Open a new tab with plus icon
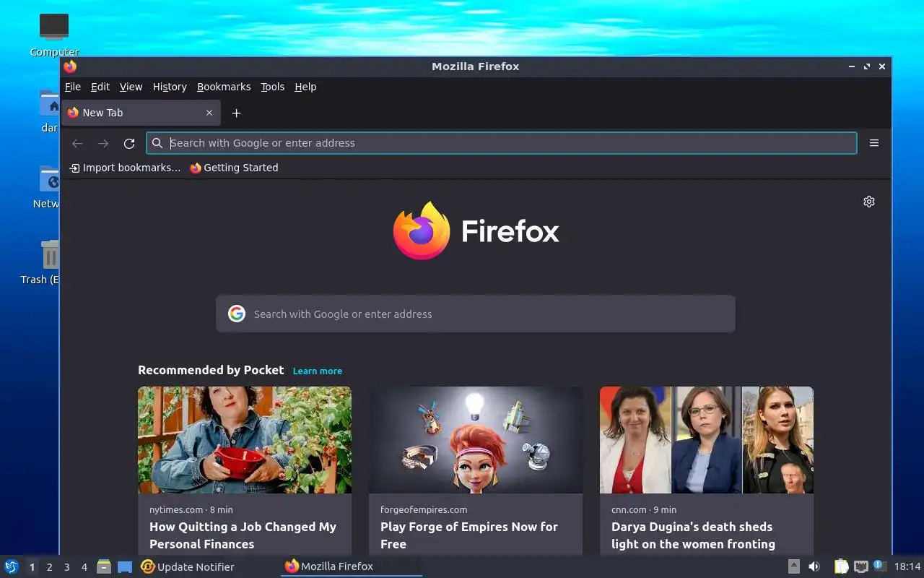The width and height of the screenshot is (924, 578). point(236,113)
